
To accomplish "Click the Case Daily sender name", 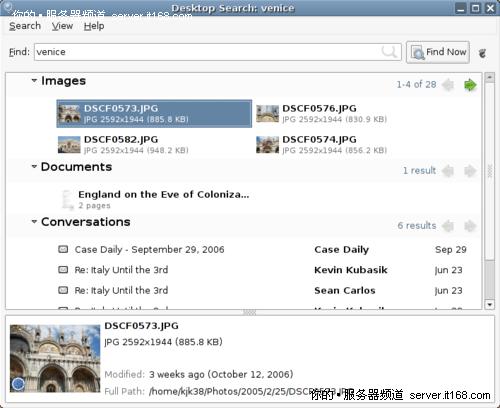I will 342,250.
